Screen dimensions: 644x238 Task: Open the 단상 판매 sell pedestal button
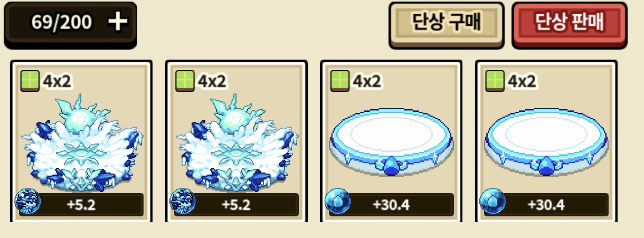[570, 23]
